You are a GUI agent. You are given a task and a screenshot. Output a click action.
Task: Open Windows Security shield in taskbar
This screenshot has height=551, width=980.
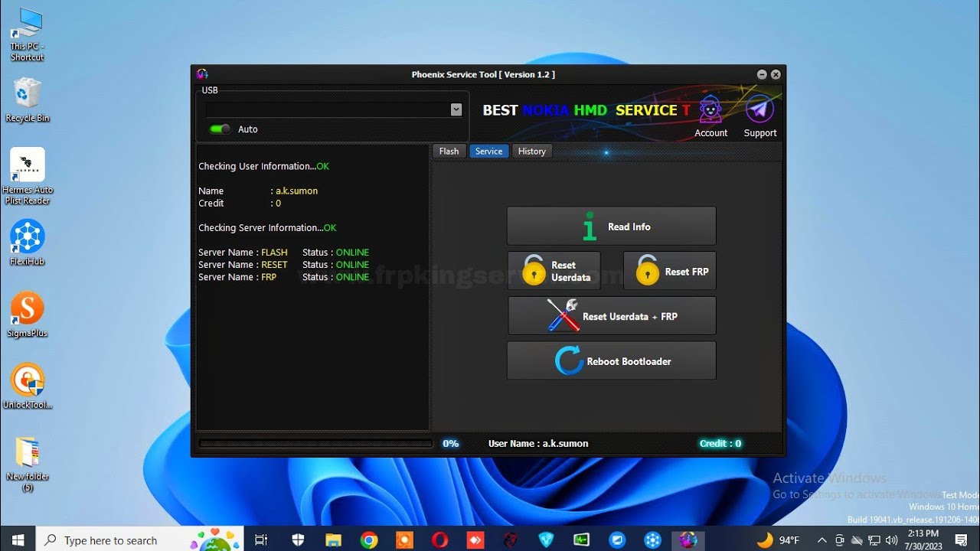pos(298,540)
